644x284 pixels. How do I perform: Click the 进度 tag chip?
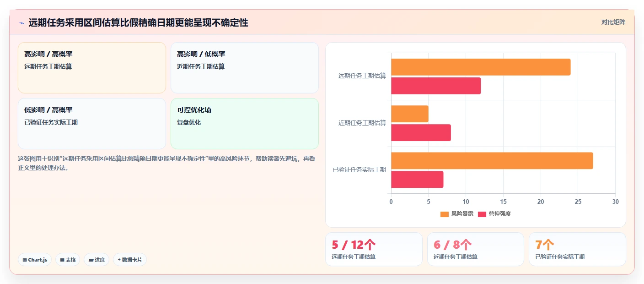tap(97, 260)
